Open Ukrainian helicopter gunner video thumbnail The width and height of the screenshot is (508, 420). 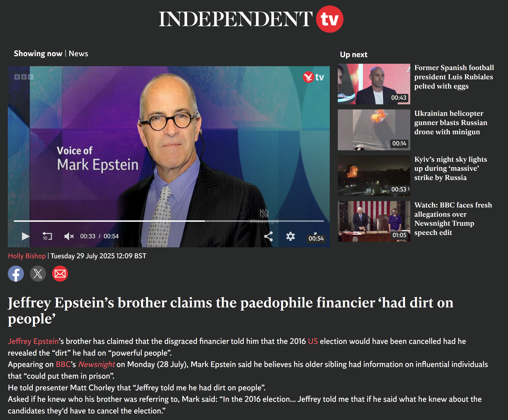pos(374,130)
